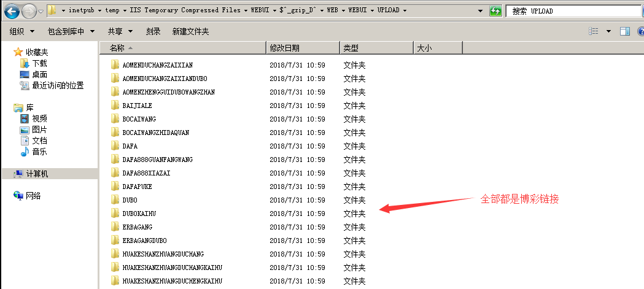The height and width of the screenshot is (289, 644).
Task: Click 刻录 in the toolbar
Action: (x=153, y=31)
